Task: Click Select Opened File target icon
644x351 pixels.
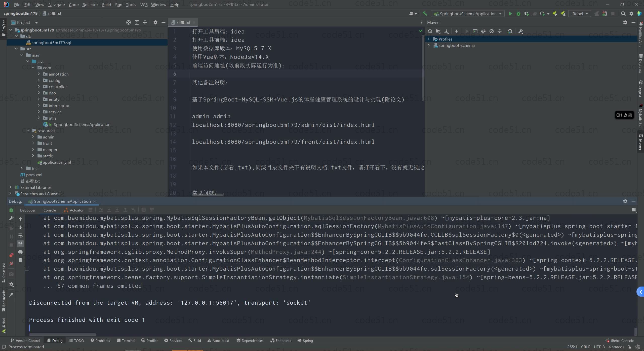Action: [128, 22]
